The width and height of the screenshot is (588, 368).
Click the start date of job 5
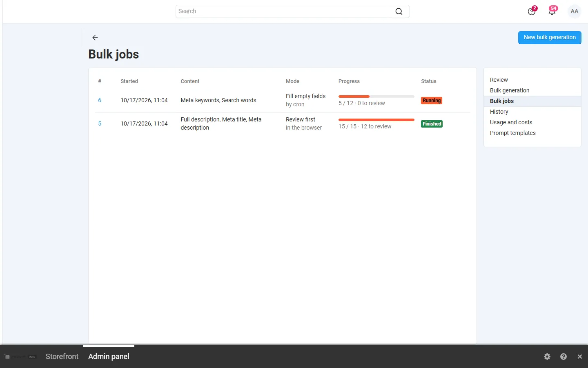coord(144,123)
